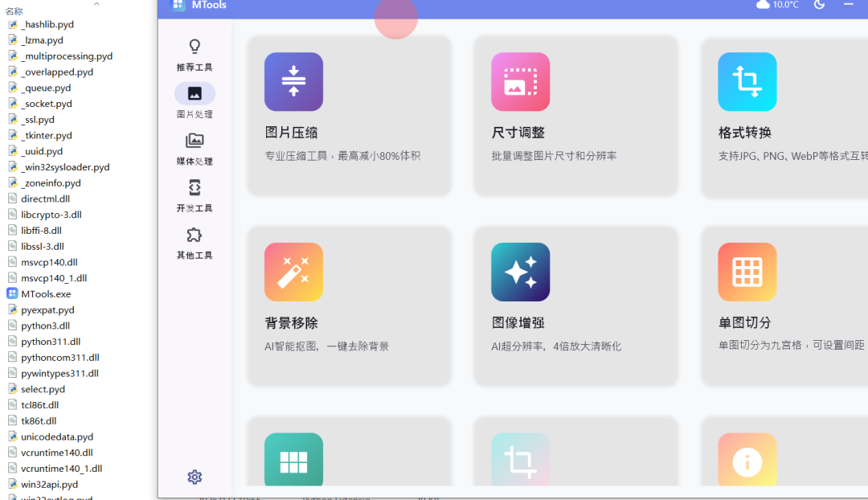Click the MTools logo in the title bar
This screenshot has width=868, height=500.
pos(178,6)
